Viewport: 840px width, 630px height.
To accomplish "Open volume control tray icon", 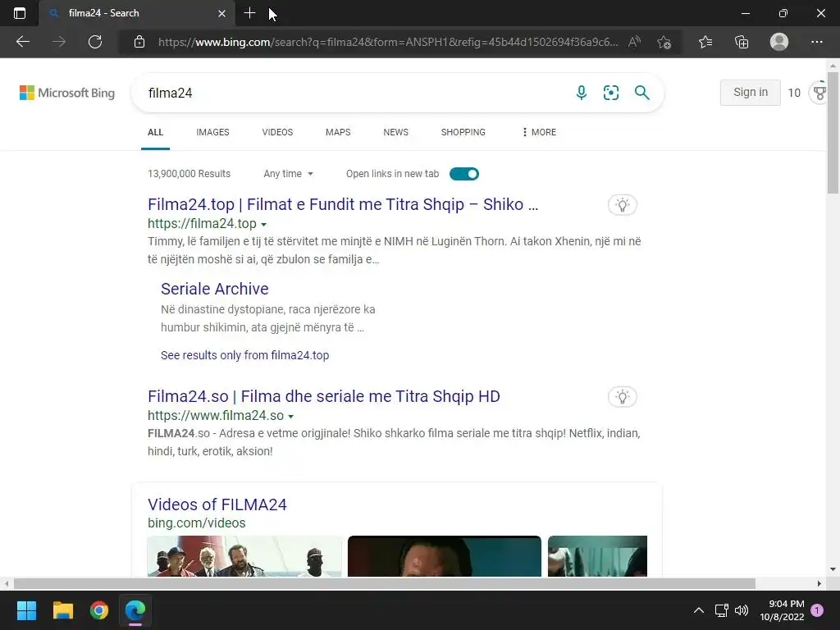I will point(742,610).
